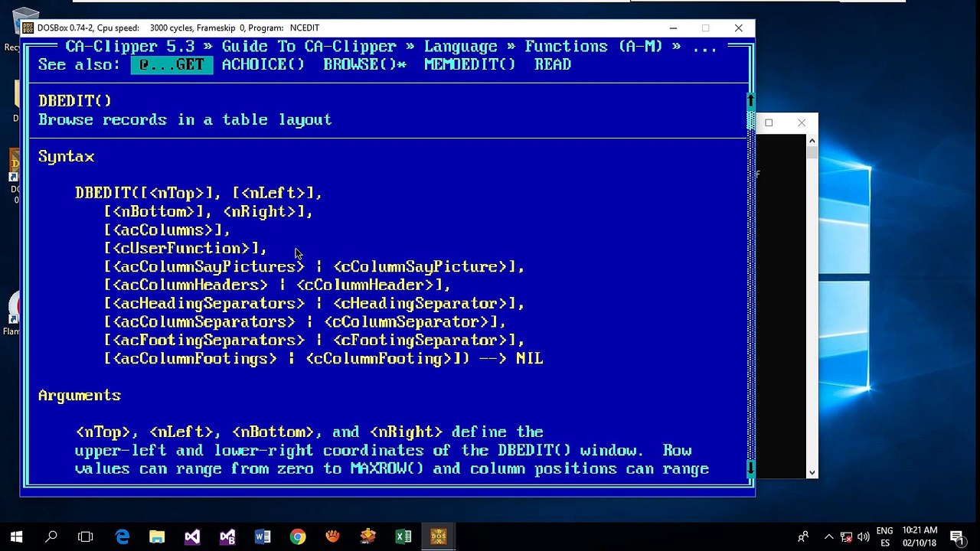Viewport: 980px width, 551px height.
Task: Open Microsoft Word from the taskbar
Action: (x=263, y=536)
